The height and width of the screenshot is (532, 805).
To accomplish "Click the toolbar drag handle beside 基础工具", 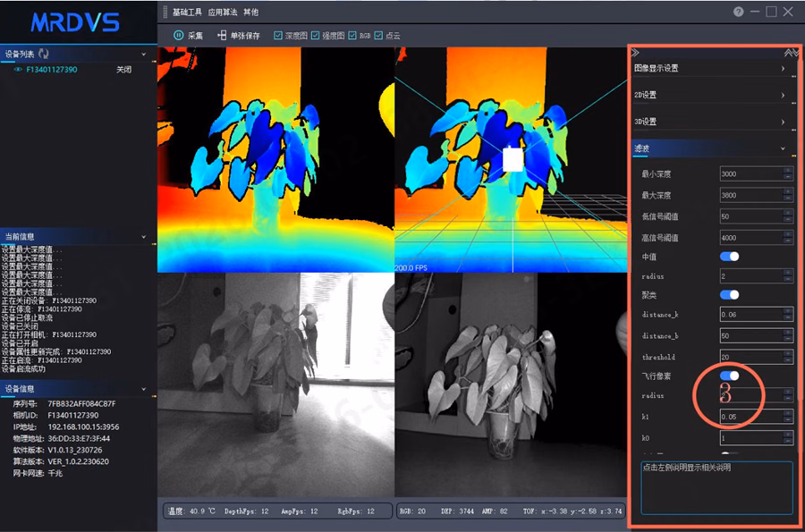I will click(x=165, y=12).
